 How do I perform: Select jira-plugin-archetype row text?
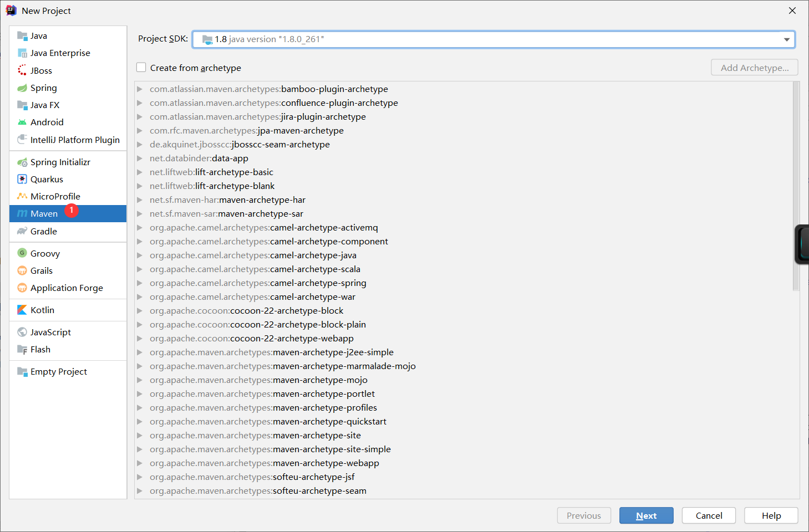pyautogui.click(x=258, y=117)
